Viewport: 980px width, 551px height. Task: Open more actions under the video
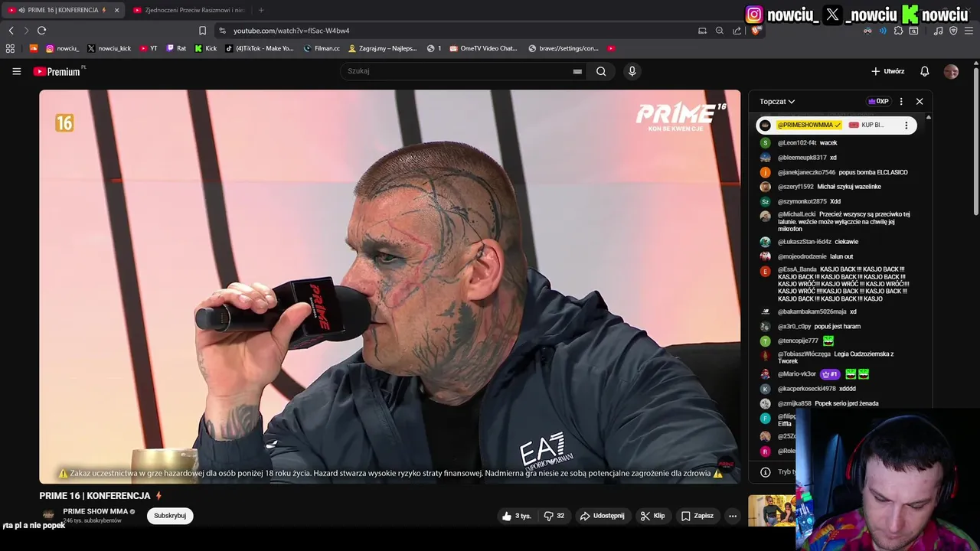[x=733, y=516]
